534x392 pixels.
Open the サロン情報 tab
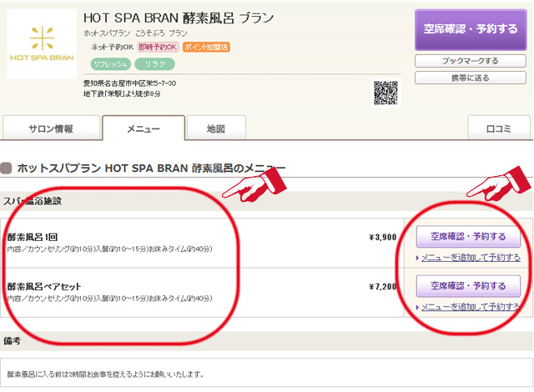click(x=51, y=128)
